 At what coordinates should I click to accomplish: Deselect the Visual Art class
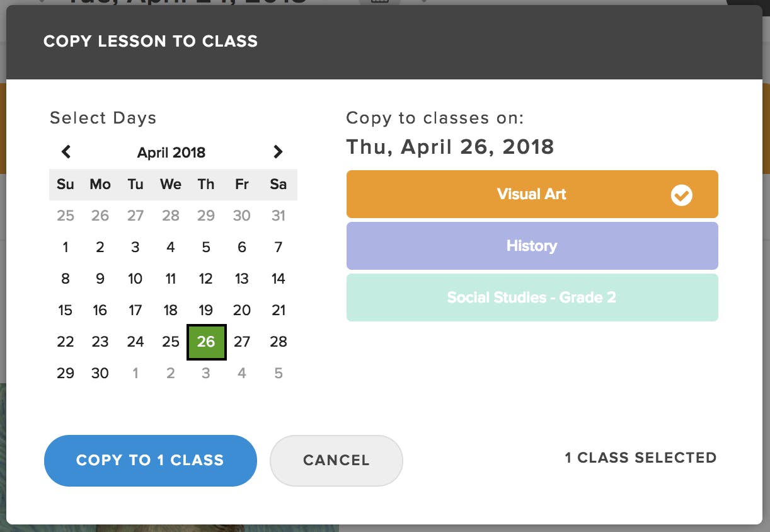532,194
